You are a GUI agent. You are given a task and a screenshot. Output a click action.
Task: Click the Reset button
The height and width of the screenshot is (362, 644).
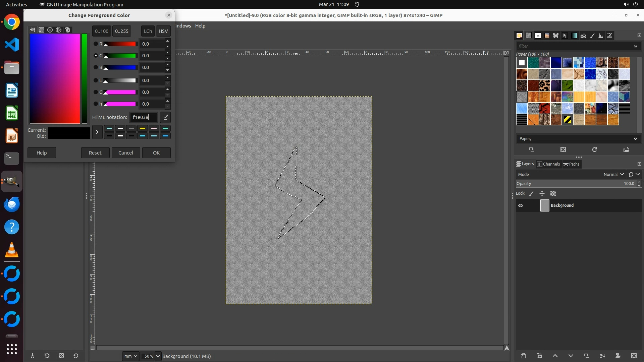point(95,153)
